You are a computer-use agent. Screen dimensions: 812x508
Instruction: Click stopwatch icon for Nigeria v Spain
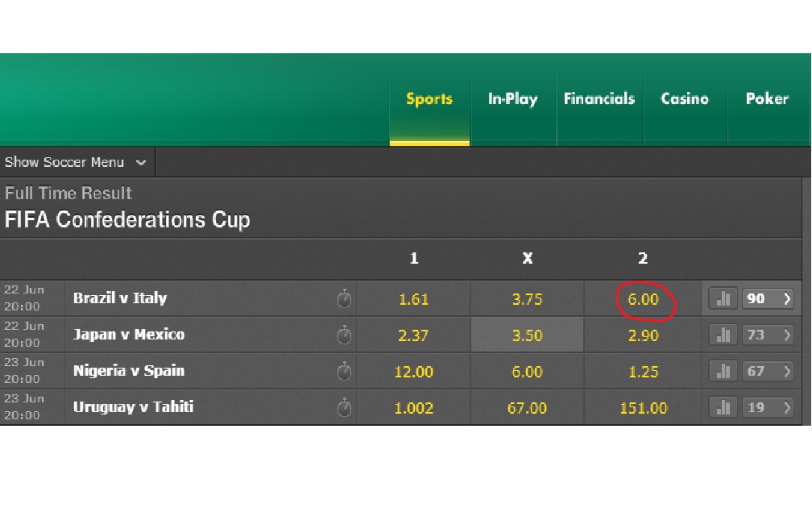pos(344,372)
